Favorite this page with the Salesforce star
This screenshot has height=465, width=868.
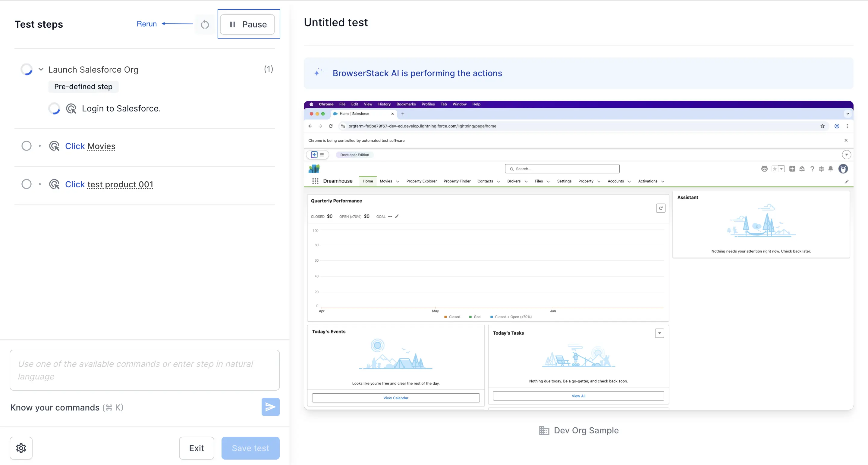point(774,169)
